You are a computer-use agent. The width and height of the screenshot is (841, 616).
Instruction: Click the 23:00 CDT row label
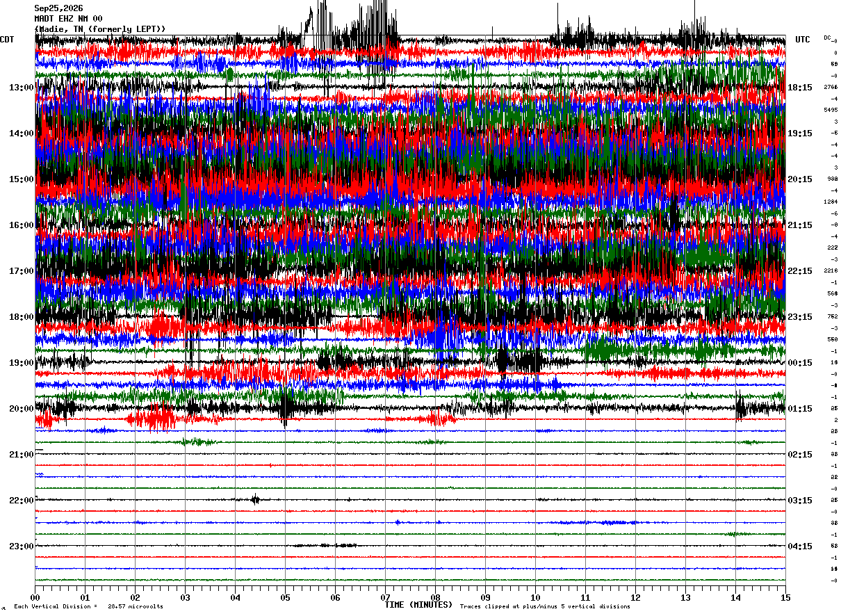pyautogui.click(x=22, y=546)
